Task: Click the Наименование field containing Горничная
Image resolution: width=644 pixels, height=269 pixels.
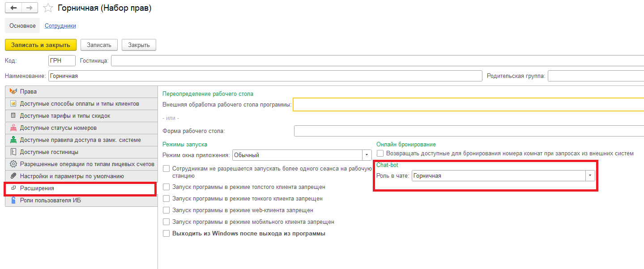Action: pyautogui.click(x=265, y=76)
